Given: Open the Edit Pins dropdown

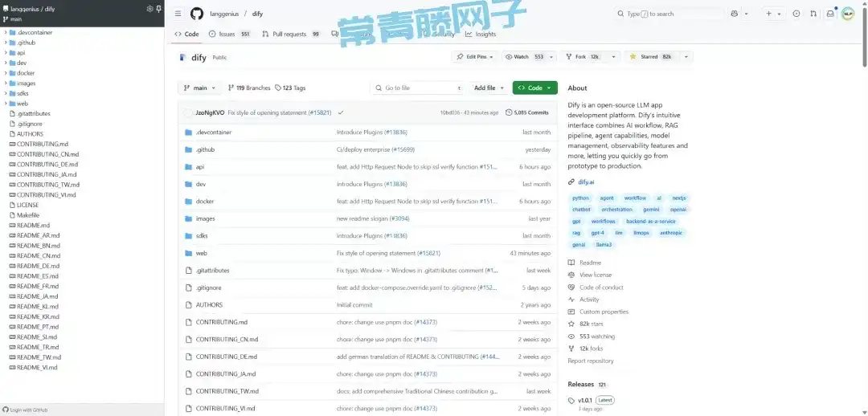Looking at the screenshot, I should click(x=476, y=57).
